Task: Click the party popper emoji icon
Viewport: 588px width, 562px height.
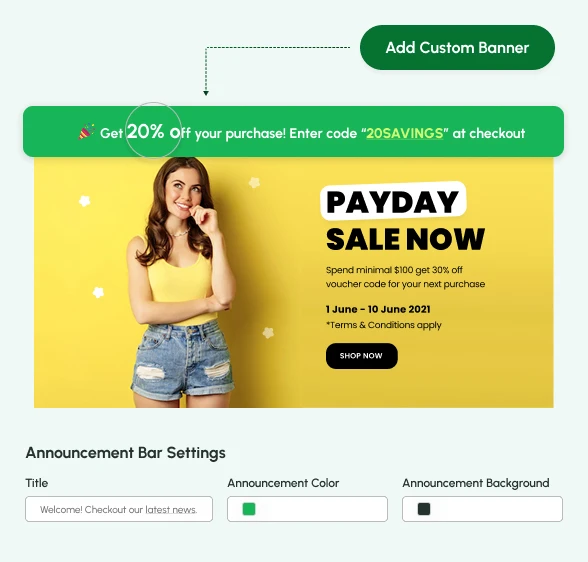Action: pyautogui.click(x=86, y=132)
